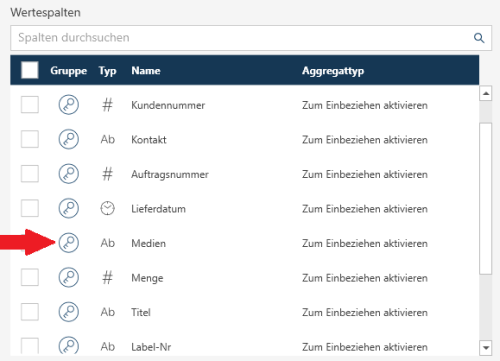Check the box for Menge
The height and width of the screenshot is (361, 500).
tap(30, 277)
